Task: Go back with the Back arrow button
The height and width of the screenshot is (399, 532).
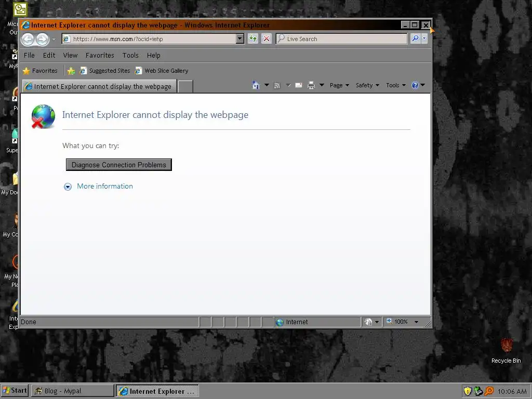Action: (28, 39)
